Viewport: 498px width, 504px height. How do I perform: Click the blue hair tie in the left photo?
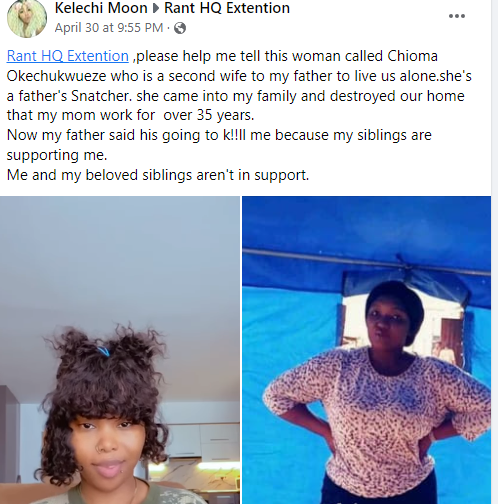(104, 351)
